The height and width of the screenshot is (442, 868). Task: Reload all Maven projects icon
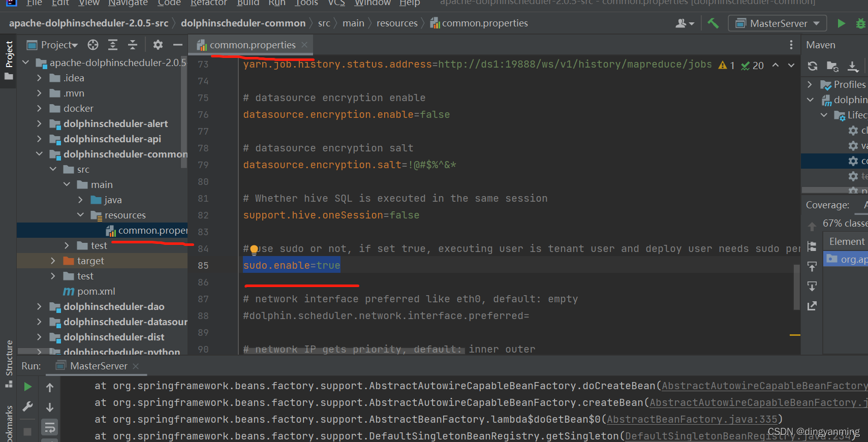coord(813,66)
